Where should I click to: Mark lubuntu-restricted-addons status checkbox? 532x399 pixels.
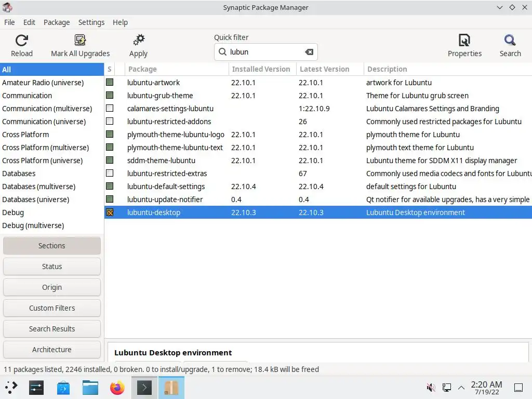[110, 121]
